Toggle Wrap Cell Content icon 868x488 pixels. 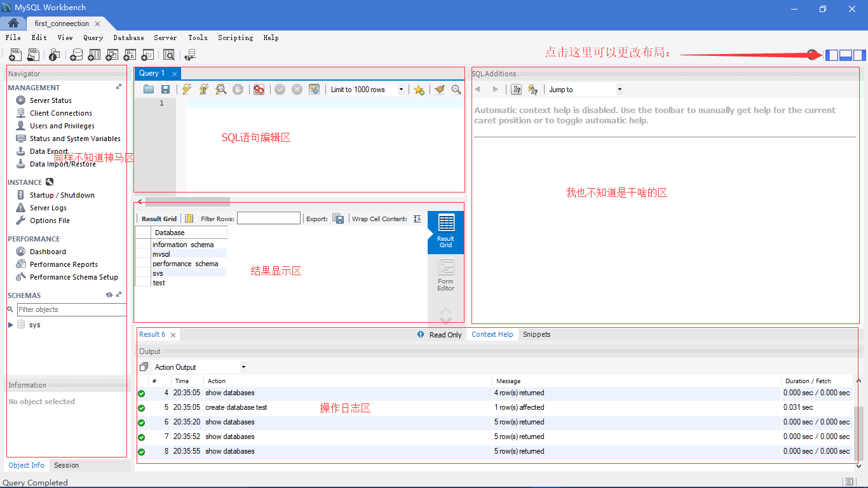coord(417,219)
